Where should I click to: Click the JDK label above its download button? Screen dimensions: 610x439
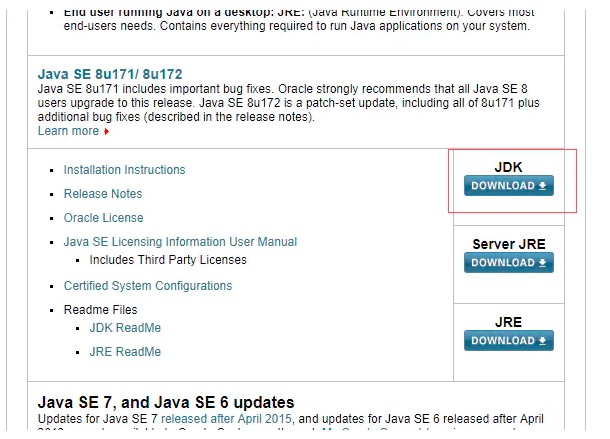tap(508, 167)
